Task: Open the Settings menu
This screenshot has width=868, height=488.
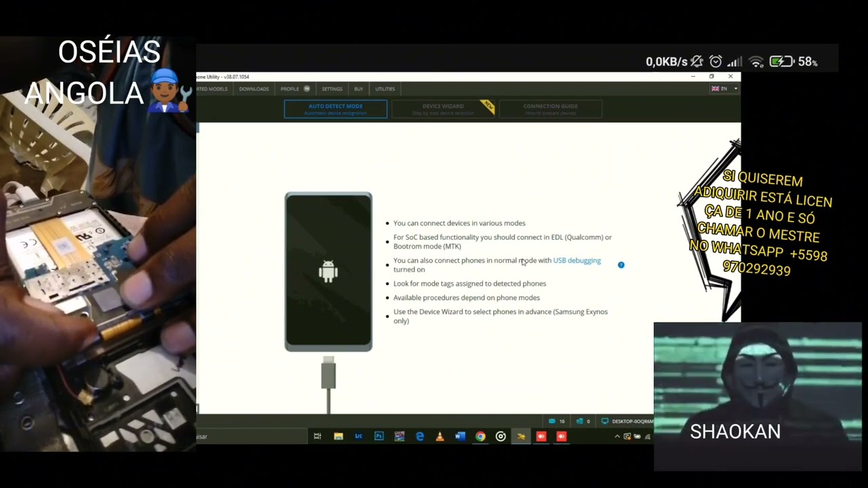Action: [x=332, y=89]
